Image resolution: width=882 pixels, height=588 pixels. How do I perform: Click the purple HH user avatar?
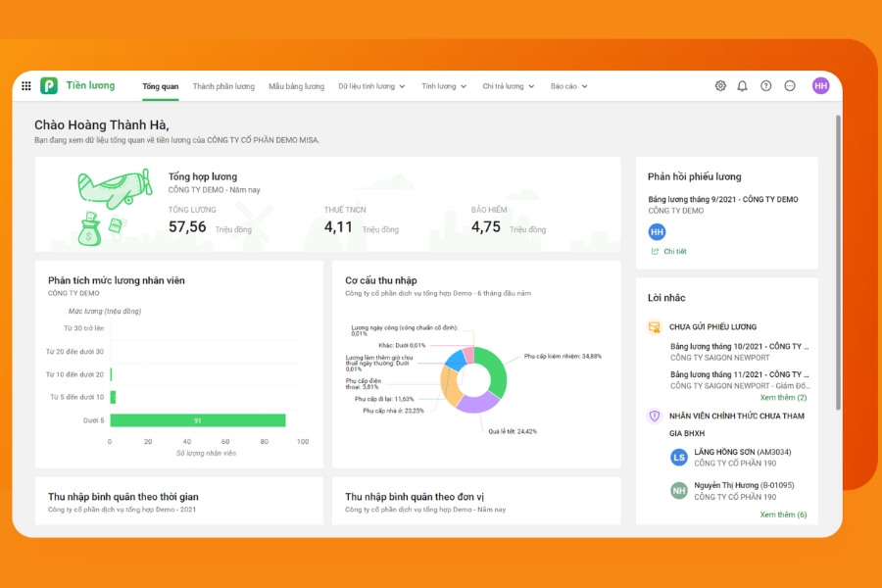[x=820, y=86]
